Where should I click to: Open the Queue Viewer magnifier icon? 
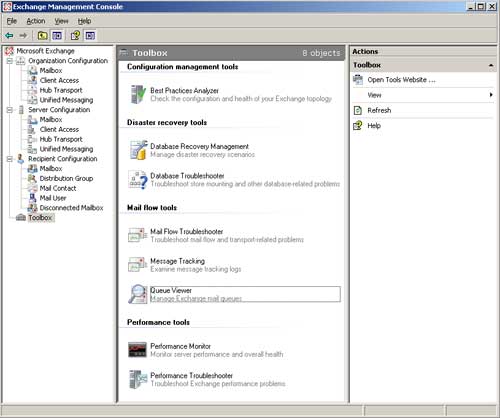[x=138, y=294]
